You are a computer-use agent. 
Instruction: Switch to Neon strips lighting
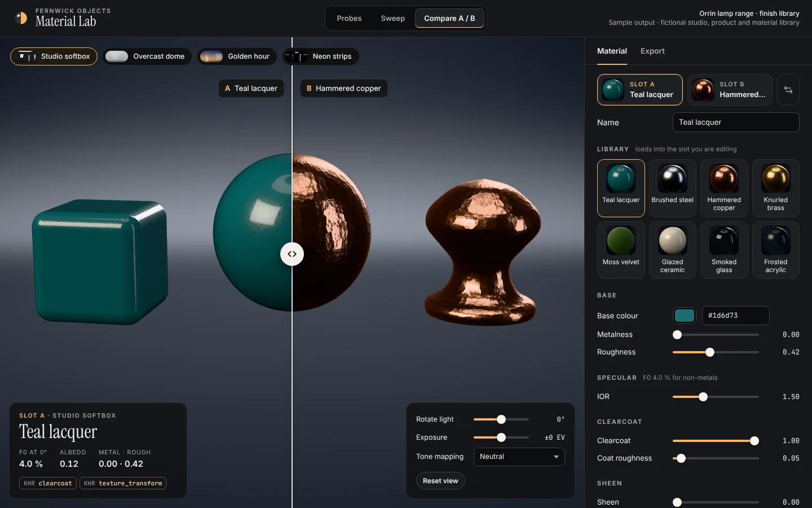(320, 56)
